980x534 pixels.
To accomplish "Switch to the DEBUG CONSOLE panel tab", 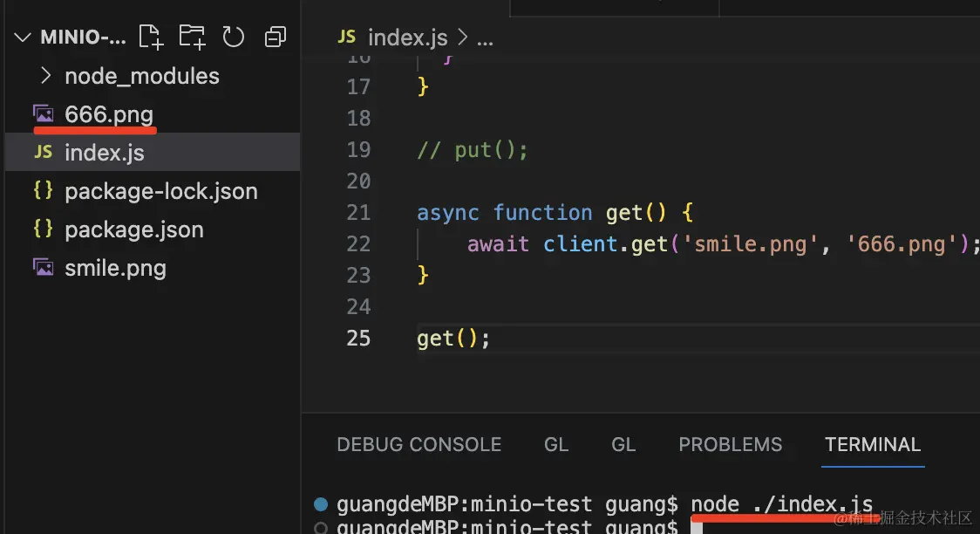I will (x=419, y=445).
